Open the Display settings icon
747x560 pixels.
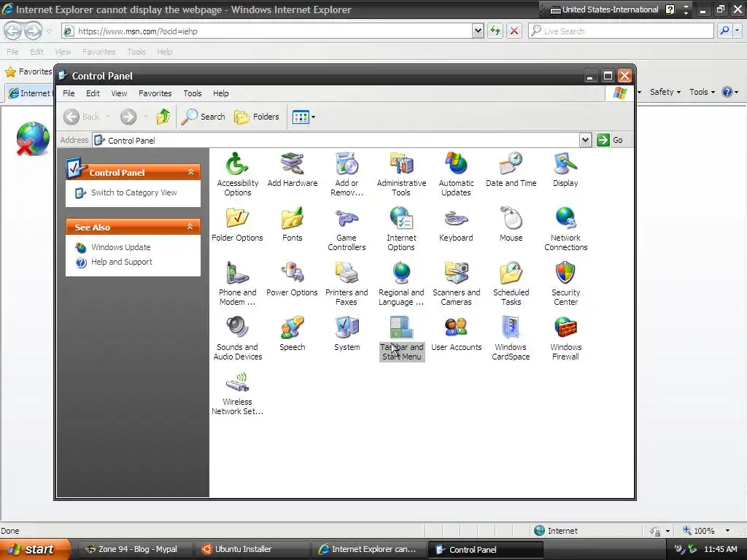[565, 170]
